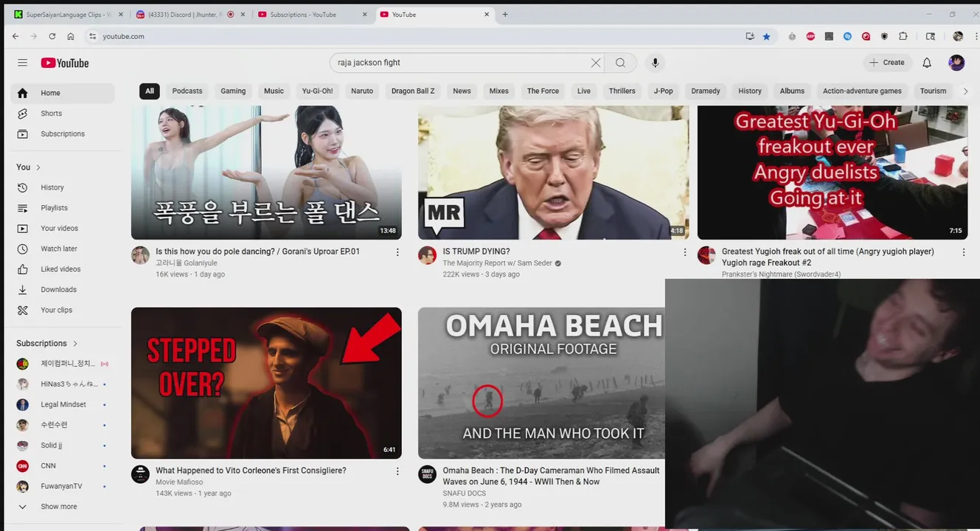Click the YouTube logo

pyautogui.click(x=65, y=63)
